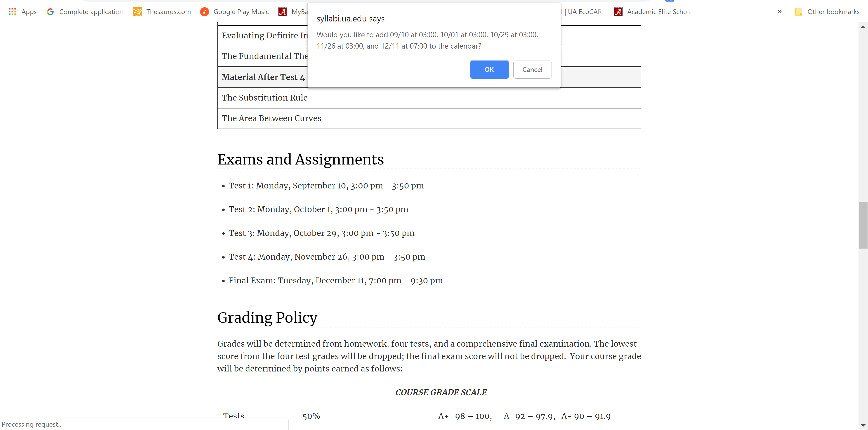Open the Thesaurus.com bookmark icon
Image resolution: width=868 pixels, height=430 pixels.
[x=137, y=12]
